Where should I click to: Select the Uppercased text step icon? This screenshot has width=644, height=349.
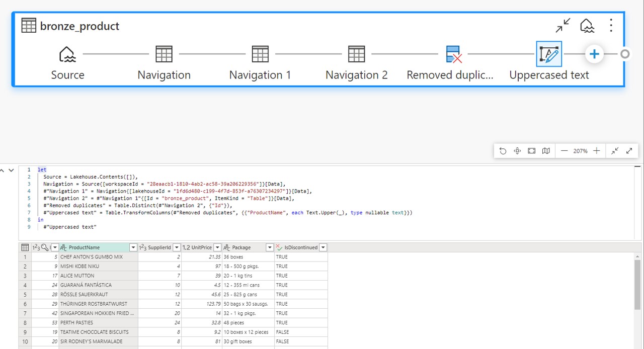pos(549,54)
